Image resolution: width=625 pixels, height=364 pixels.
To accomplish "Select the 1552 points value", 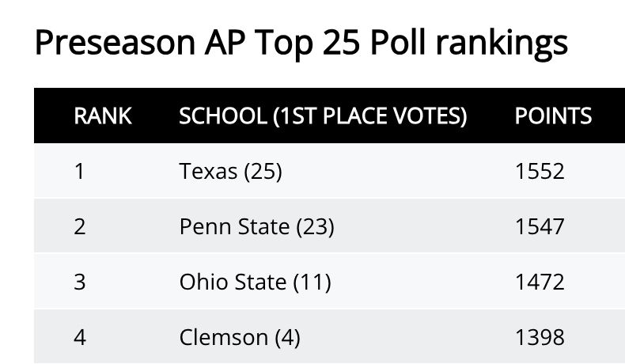I will [x=540, y=171].
